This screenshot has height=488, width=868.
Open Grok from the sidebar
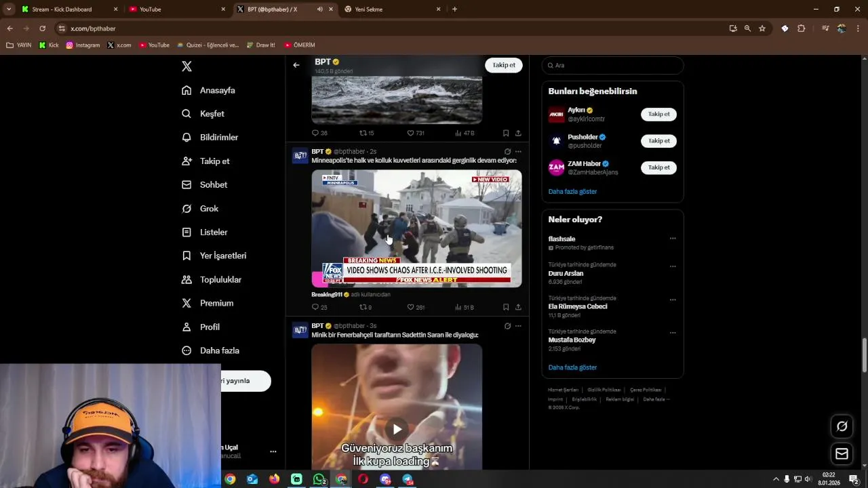pyautogui.click(x=200, y=208)
